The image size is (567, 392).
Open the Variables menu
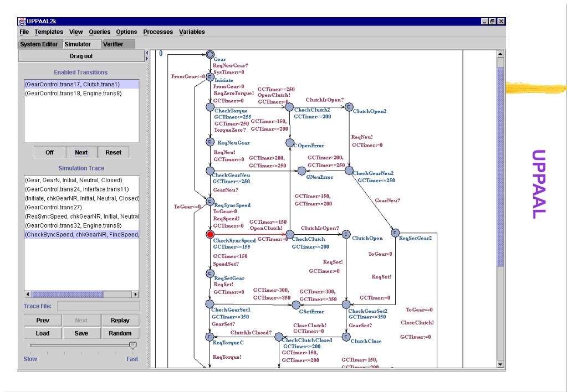click(x=192, y=32)
